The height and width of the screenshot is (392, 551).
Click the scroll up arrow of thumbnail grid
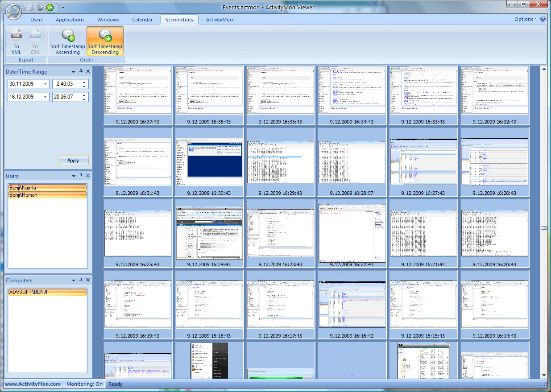544,69
